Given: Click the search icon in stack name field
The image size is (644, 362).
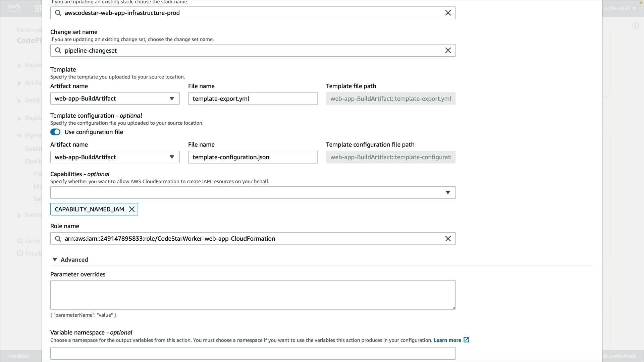Looking at the screenshot, I should coord(58,13).
